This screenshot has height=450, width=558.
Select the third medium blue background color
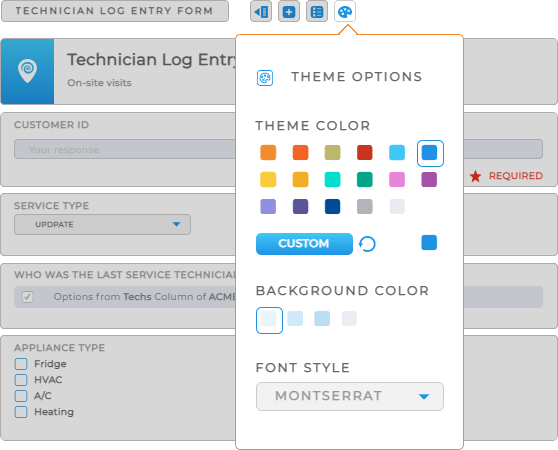[322, 318]
